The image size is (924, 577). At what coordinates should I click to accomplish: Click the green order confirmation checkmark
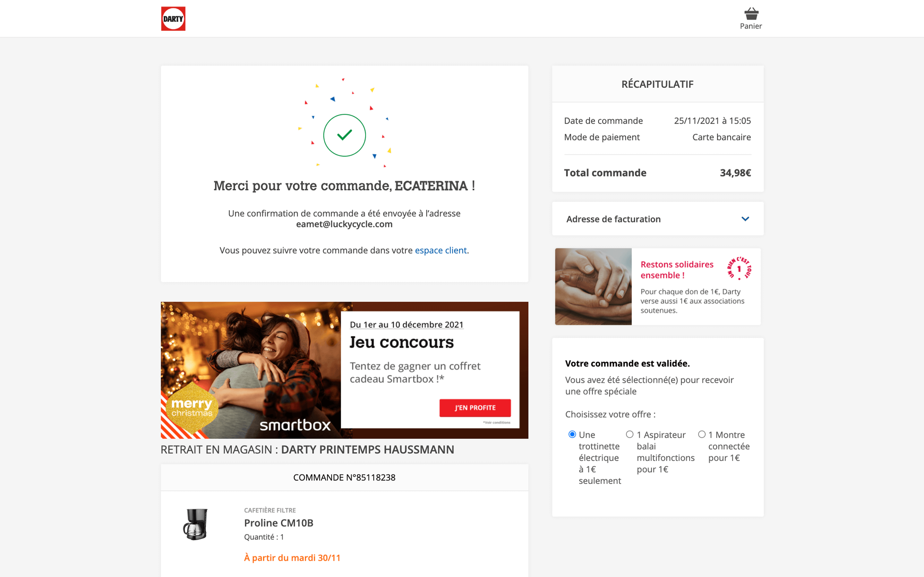(x=344, y=135)
